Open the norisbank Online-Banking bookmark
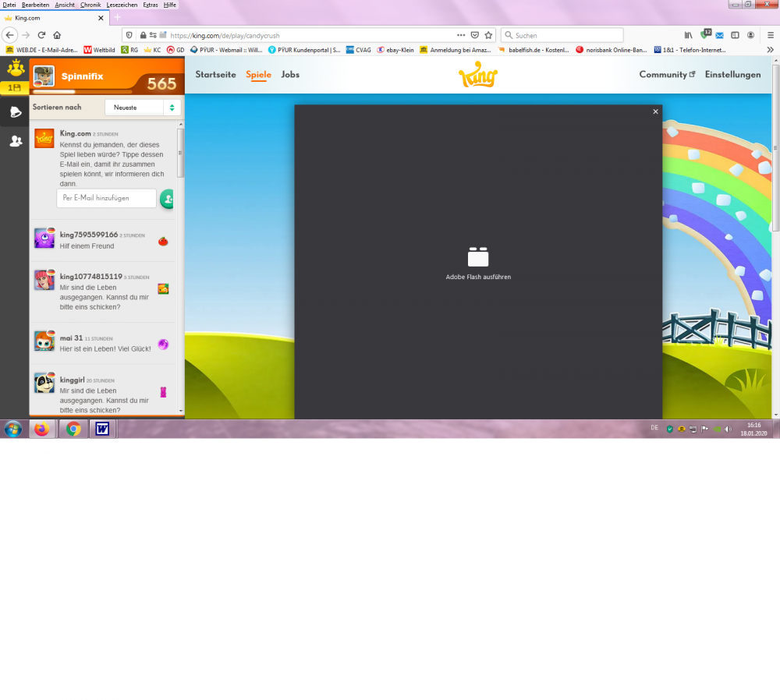The width and height of the screenshot is (780, 700). tap(612, 50)
